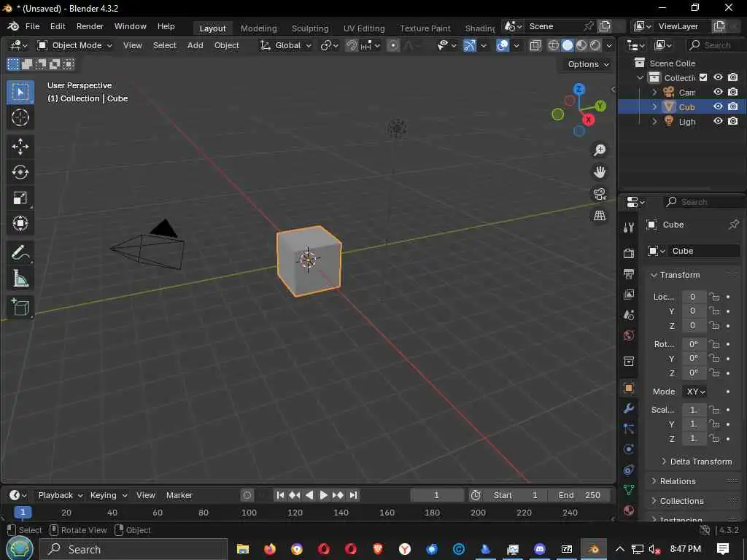Image resolution: width=747 pixels, height=560 pixels.
Task: Open the Playback dropdown
Action: pos(61,495)
